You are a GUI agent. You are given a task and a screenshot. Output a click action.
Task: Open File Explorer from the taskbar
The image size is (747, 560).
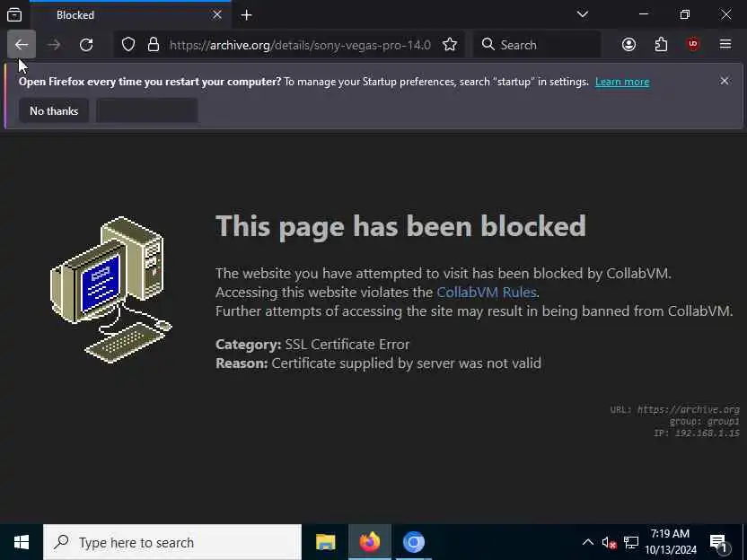[326, 542]
